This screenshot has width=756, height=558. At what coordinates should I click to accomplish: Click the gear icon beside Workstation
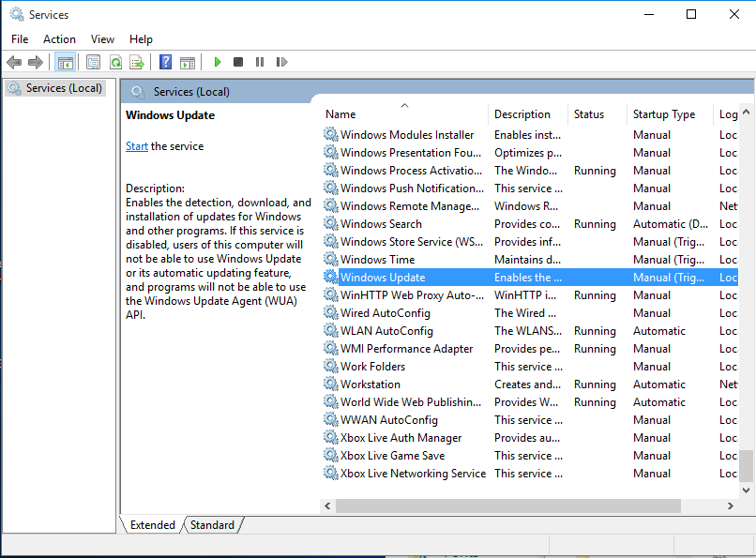[331, 385]
